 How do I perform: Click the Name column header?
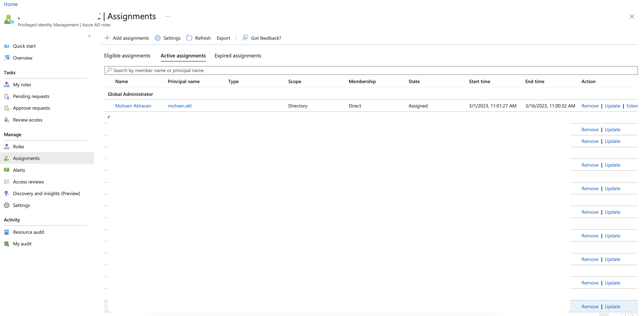point(121,81)
